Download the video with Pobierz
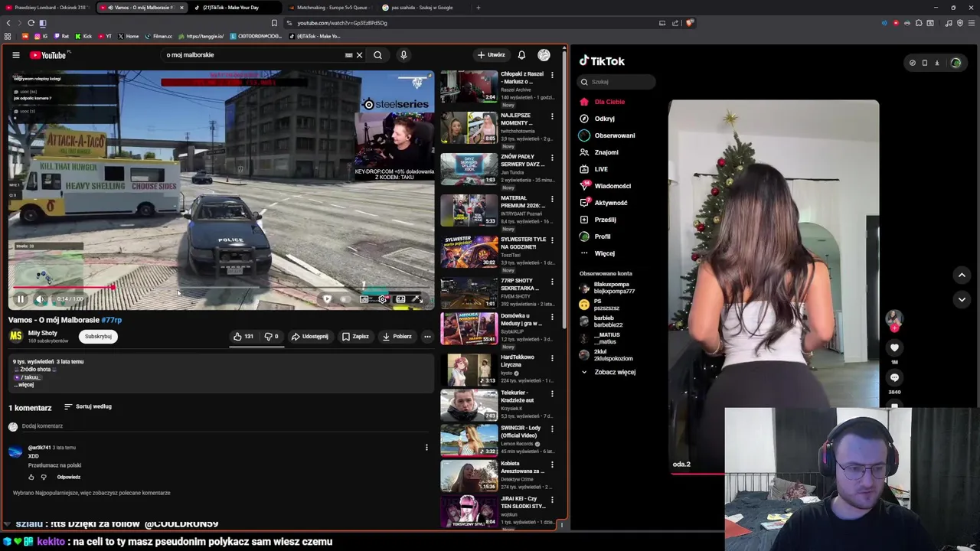This screenshot has height=551, width=980. point(397,336)
